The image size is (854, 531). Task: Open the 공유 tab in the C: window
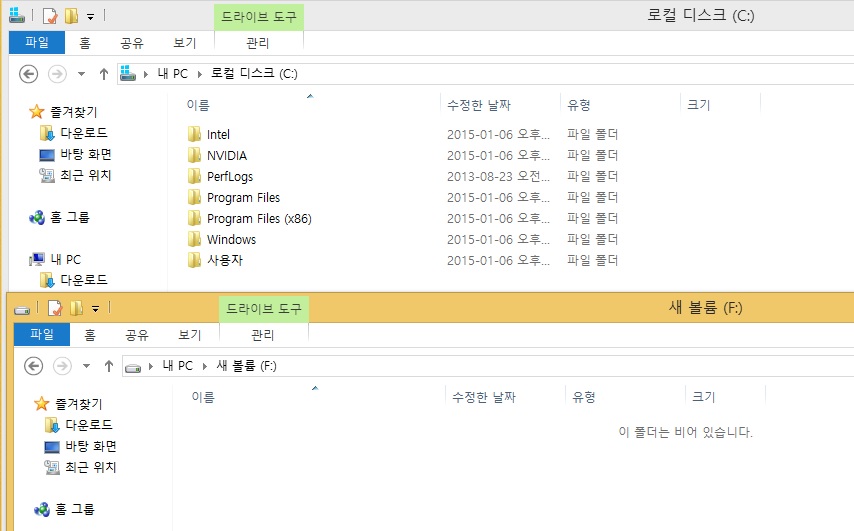coord(132,43)
